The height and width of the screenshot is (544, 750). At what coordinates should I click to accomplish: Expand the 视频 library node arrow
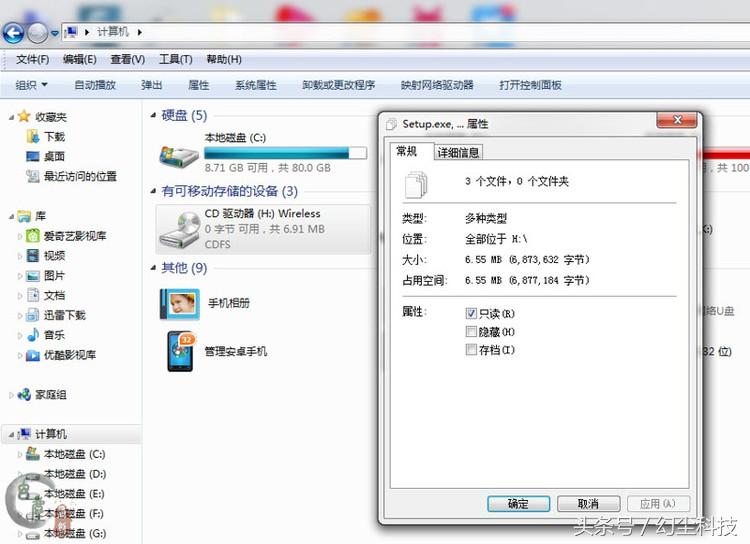[x=20, y=256]
